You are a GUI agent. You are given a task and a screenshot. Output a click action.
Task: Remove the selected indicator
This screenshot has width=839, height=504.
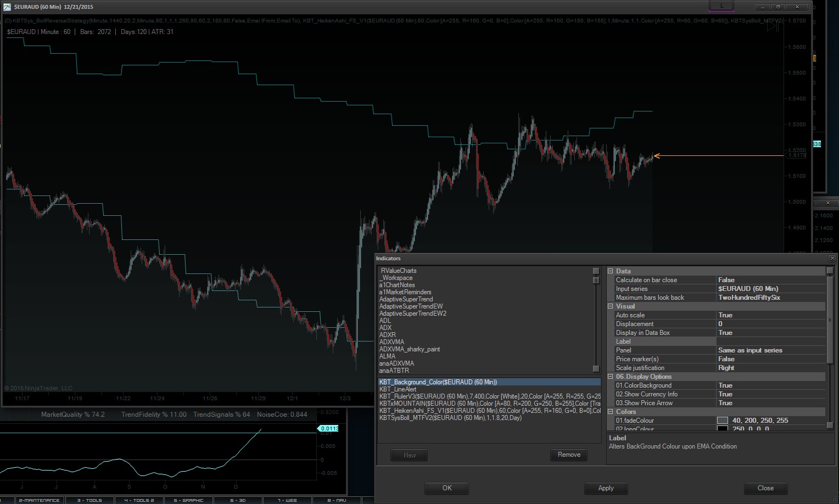[x=569, y=455]
